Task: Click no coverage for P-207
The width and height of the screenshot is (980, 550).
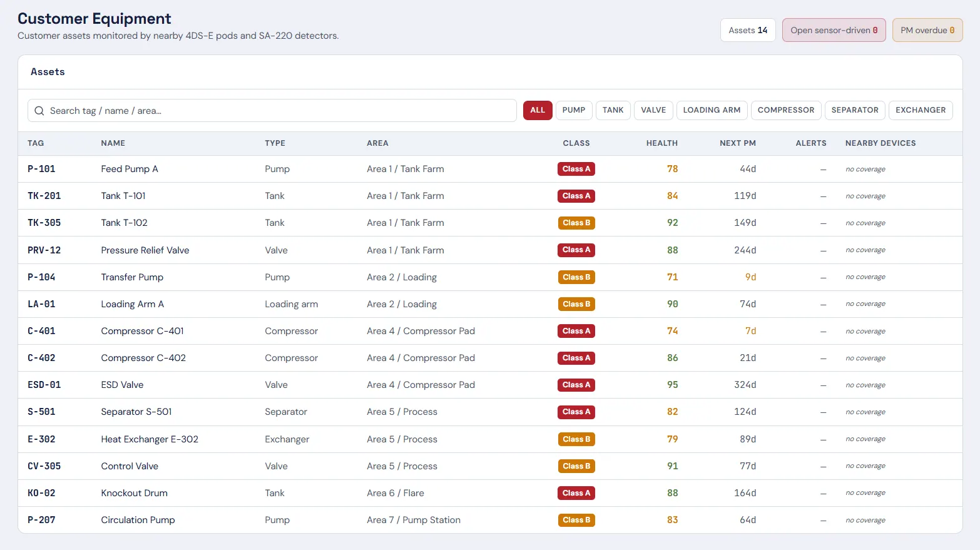Action: point(865,521)
